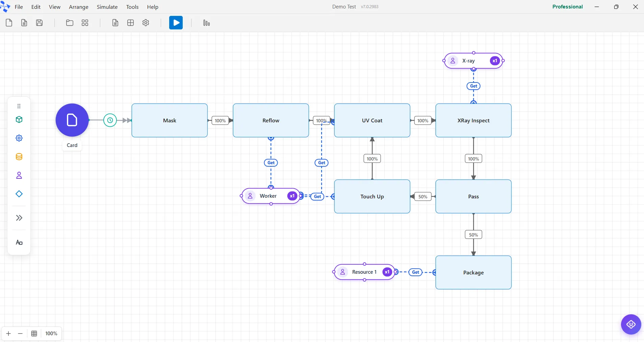Image resolution: width=644 pixels, height=342 pixels.
Task: Click the Get label next to Package
Action: (415, 272)
